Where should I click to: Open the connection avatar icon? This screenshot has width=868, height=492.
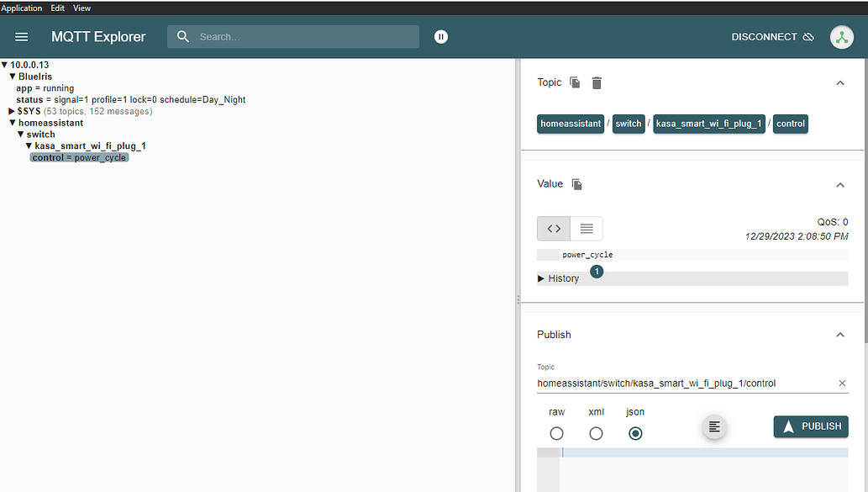point(841,37)
